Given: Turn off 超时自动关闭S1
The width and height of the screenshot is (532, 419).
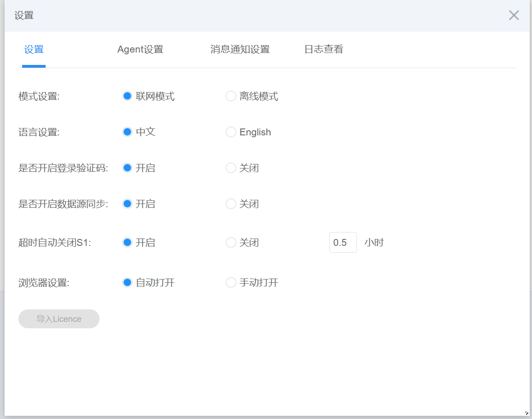Looking at the screenshot, I should pos(231,243).
